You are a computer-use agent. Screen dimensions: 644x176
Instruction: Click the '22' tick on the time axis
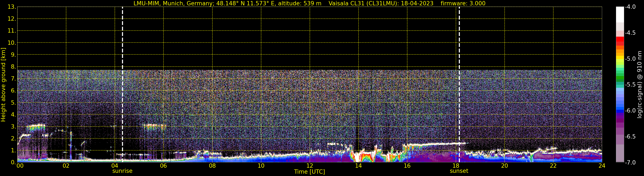[x=553, y=166]
